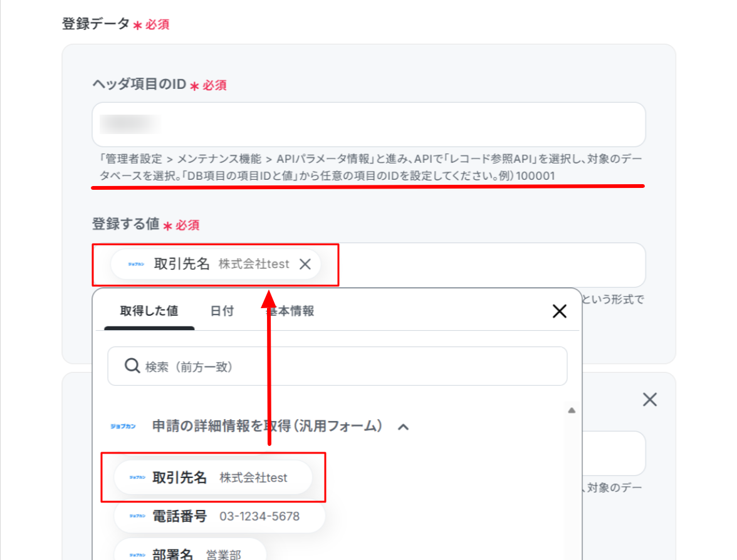The width and height of the screenshot is (737, 560).
Task: Close the value picker popup with X
Action: point(559,311)
